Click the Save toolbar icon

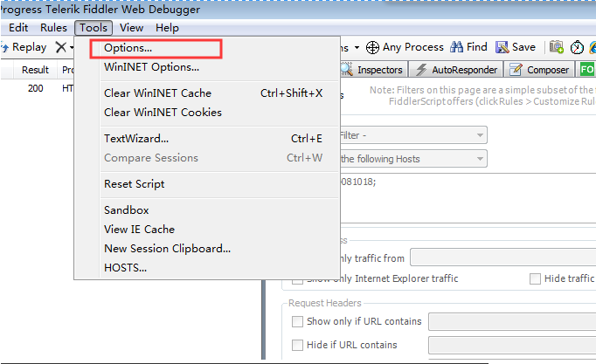[x=502, y=47]
